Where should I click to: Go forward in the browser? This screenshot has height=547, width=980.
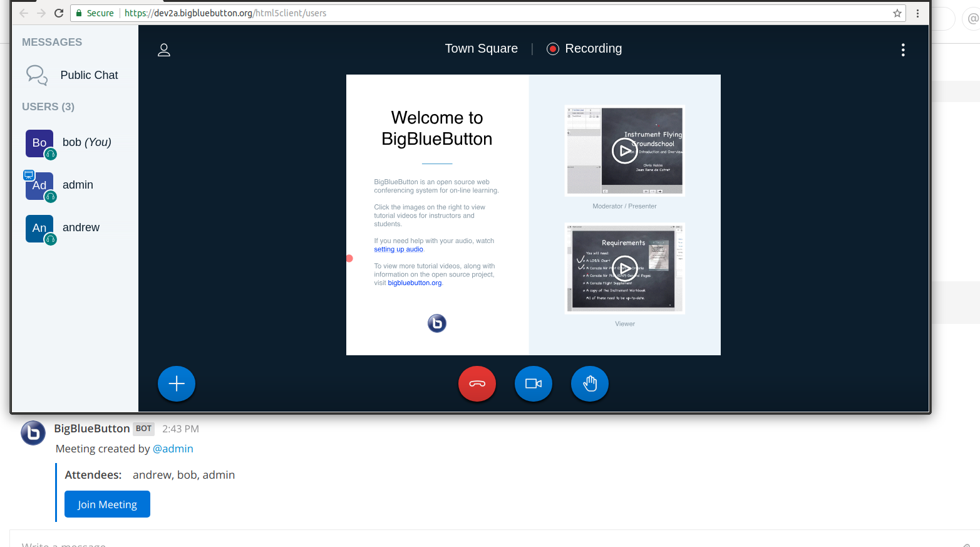[41, 13]
